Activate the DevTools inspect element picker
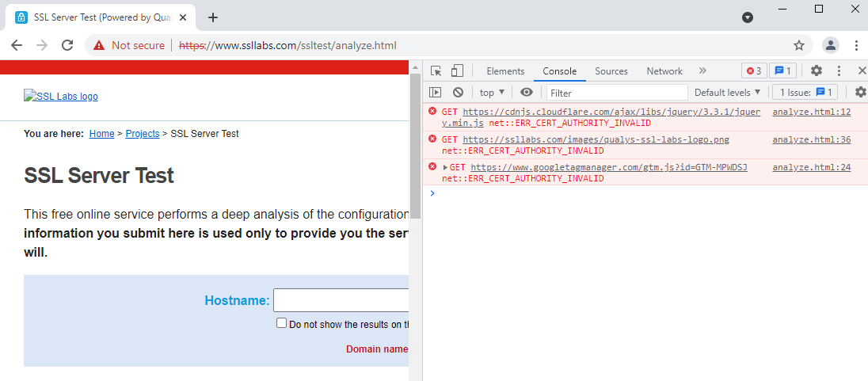This screenshot has width=868, height=381. click(436, 70)
